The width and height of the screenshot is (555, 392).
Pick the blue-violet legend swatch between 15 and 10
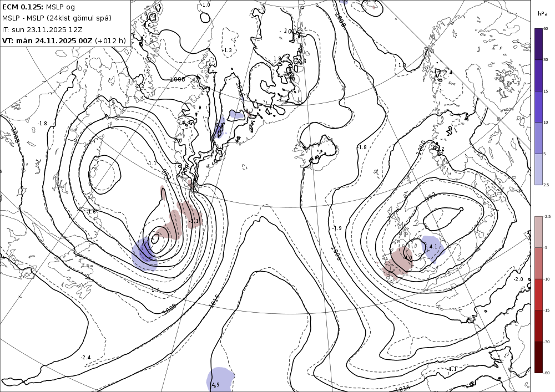point(538,107)
